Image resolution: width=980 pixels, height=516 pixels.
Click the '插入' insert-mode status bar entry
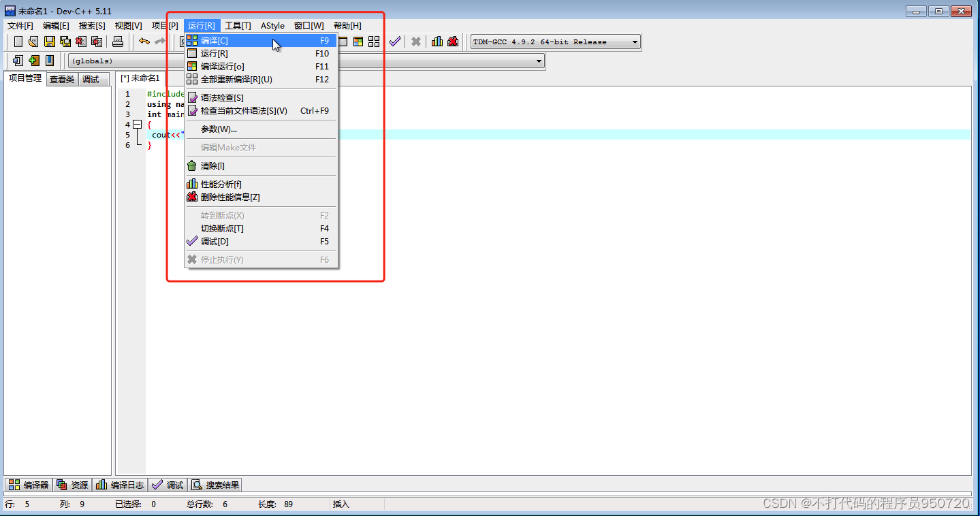(x=341, y=504)
